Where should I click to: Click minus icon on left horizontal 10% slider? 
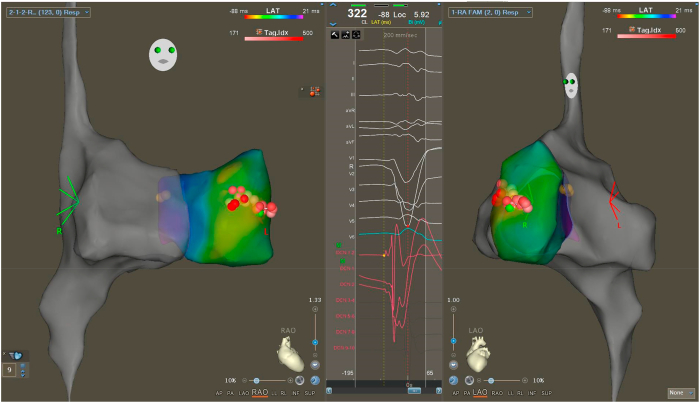tap(244, 381)
